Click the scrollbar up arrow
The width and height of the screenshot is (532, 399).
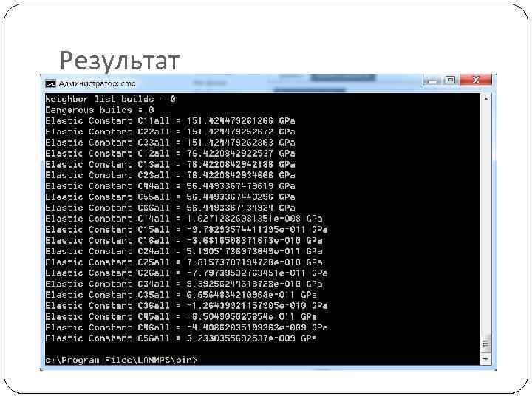click(x=485, y=99)
